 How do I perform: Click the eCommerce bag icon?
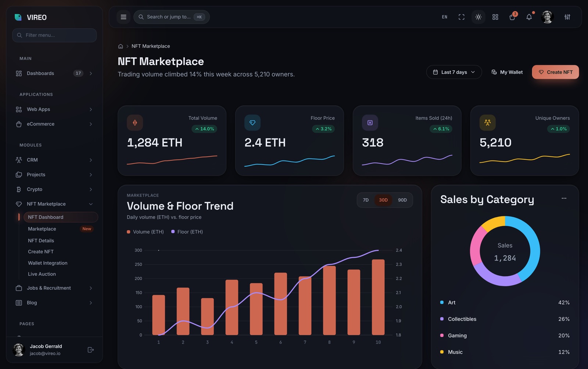tap(19, 124)
